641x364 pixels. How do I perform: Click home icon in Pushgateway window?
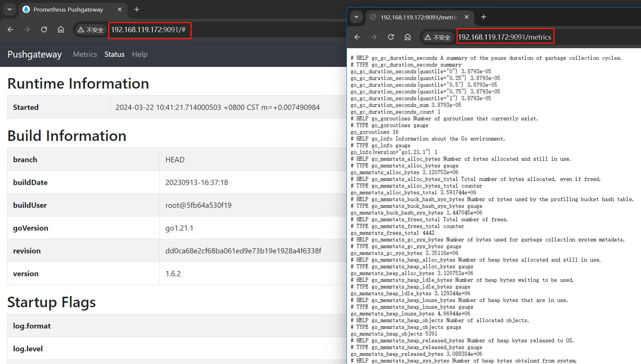61,30
